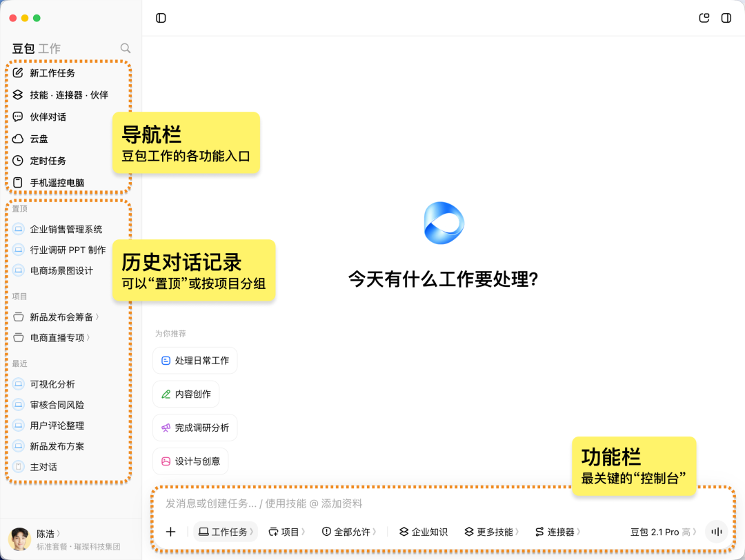
Task: Click the folder icon of 电商直播专项
Action: (x=19, y=338)
